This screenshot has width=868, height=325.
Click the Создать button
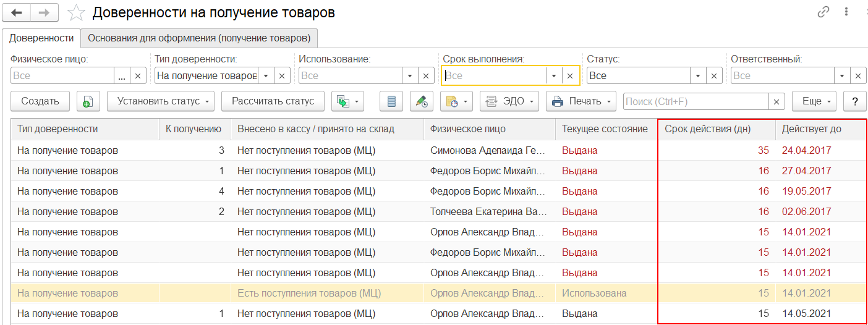[40, 101]
